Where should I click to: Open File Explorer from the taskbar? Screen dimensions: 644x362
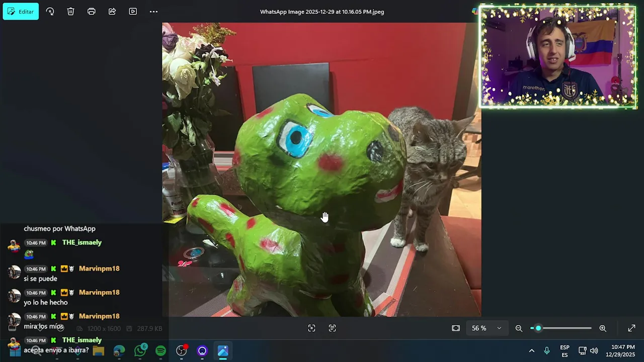pos(98,350)
